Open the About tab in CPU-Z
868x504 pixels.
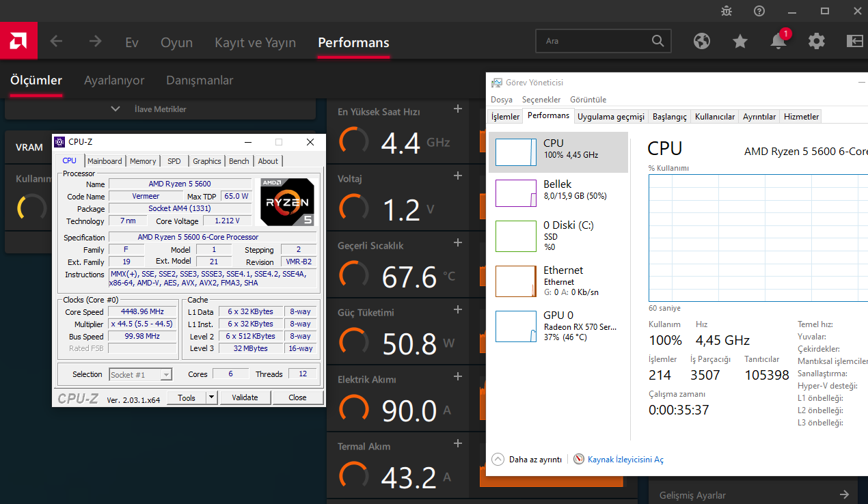coord(268,161)
